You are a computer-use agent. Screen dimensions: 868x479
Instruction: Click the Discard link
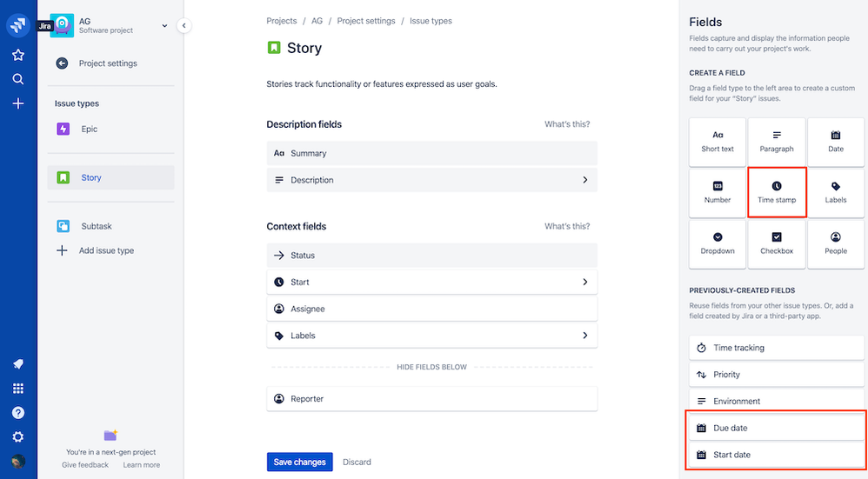(357, 462)
